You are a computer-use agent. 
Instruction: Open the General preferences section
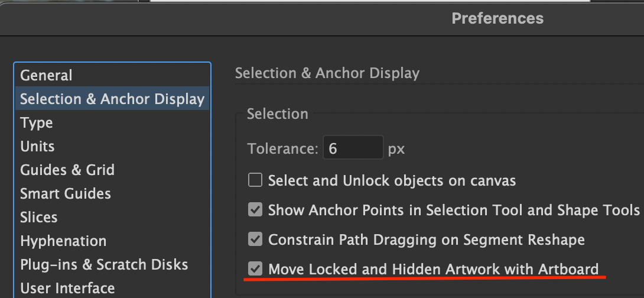click(x=46, y=76)
